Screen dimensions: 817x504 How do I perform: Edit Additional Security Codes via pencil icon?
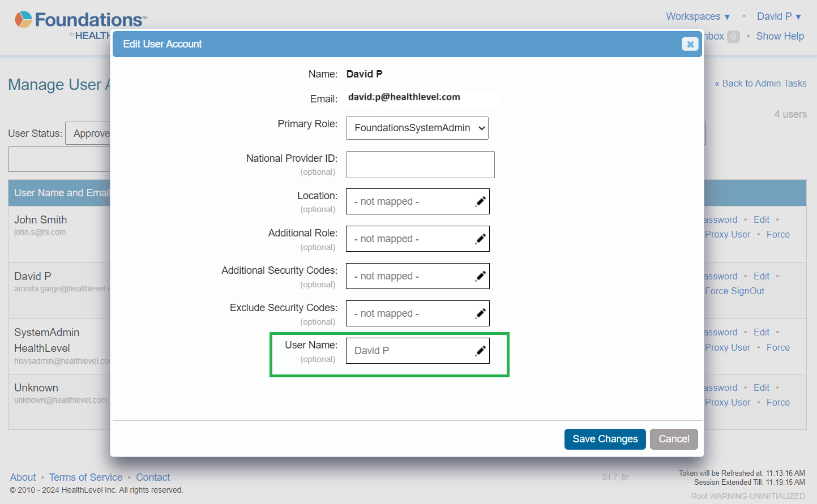480,276
